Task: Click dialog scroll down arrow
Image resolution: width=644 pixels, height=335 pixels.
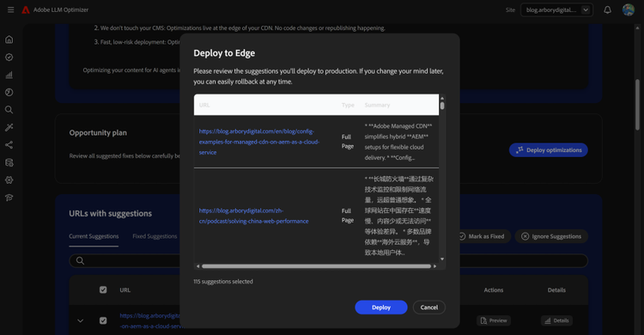Action: (x=442, y=259)
